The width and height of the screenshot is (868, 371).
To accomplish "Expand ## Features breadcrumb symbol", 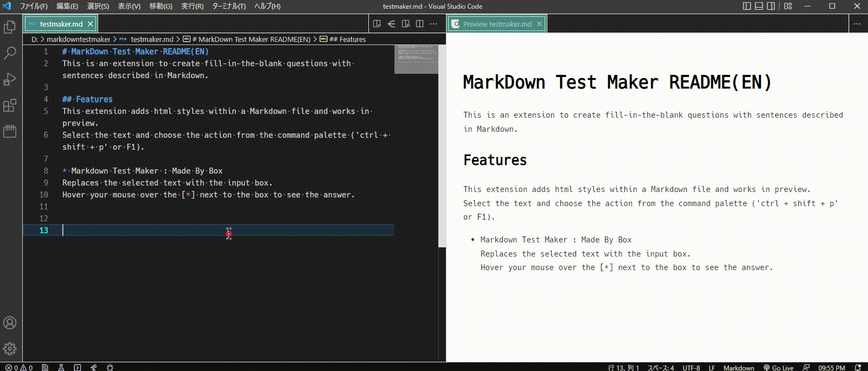I will [x=343, y=39].
